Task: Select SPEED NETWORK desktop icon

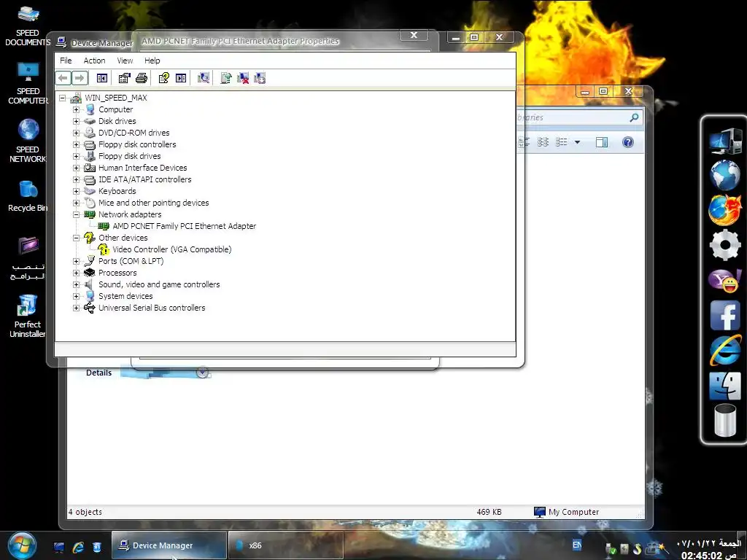Action: (28, 141)
